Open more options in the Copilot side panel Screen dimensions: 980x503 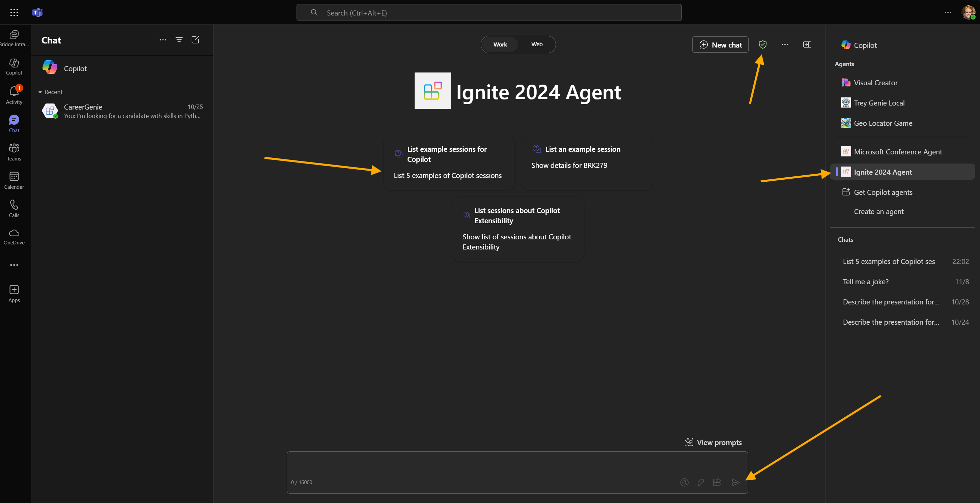tap(785, 45)
